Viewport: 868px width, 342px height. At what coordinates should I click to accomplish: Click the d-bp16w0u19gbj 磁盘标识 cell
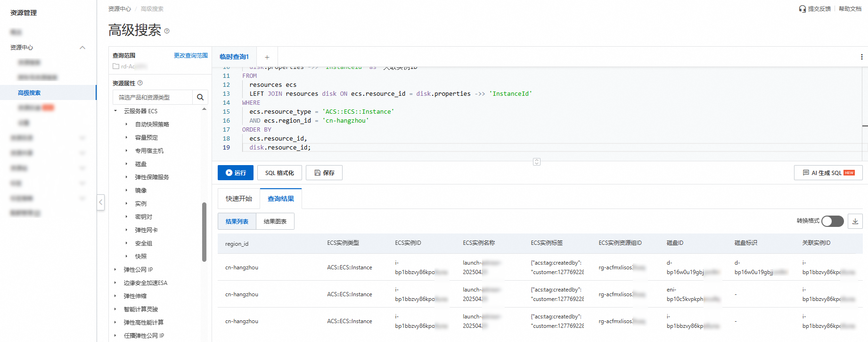pos(761,267)
